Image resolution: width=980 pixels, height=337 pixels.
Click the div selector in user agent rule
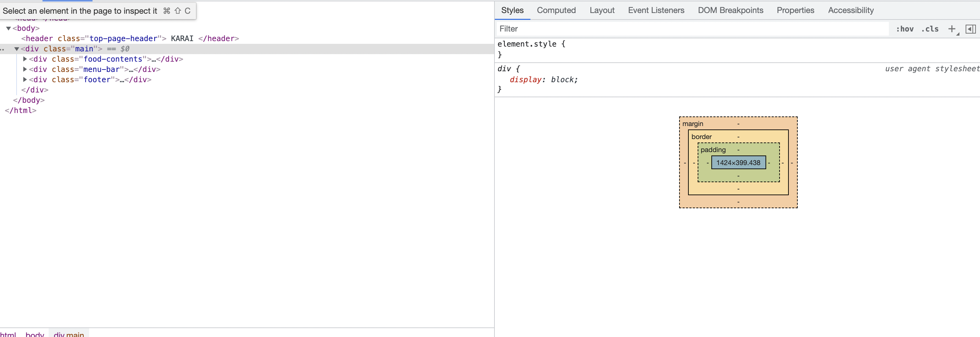504,68
